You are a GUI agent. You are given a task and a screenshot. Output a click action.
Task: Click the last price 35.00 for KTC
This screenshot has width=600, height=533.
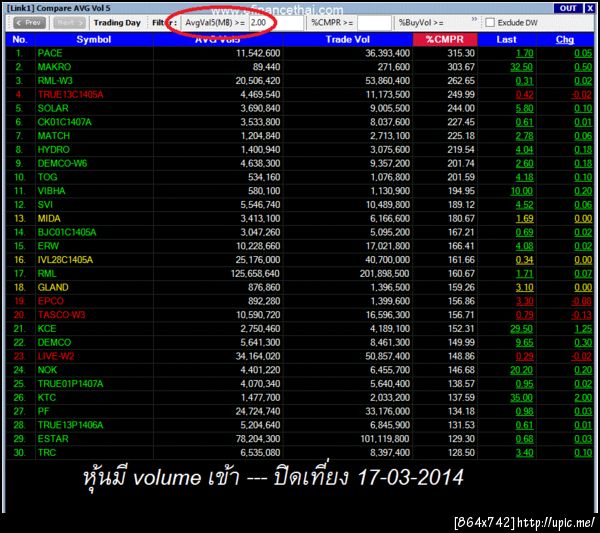tap(522, 398)
